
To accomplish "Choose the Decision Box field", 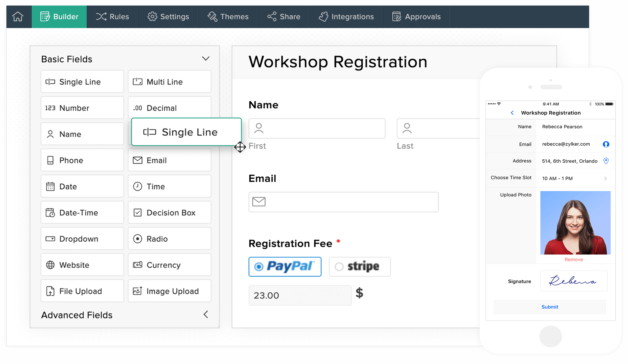I will click(169, 213).
